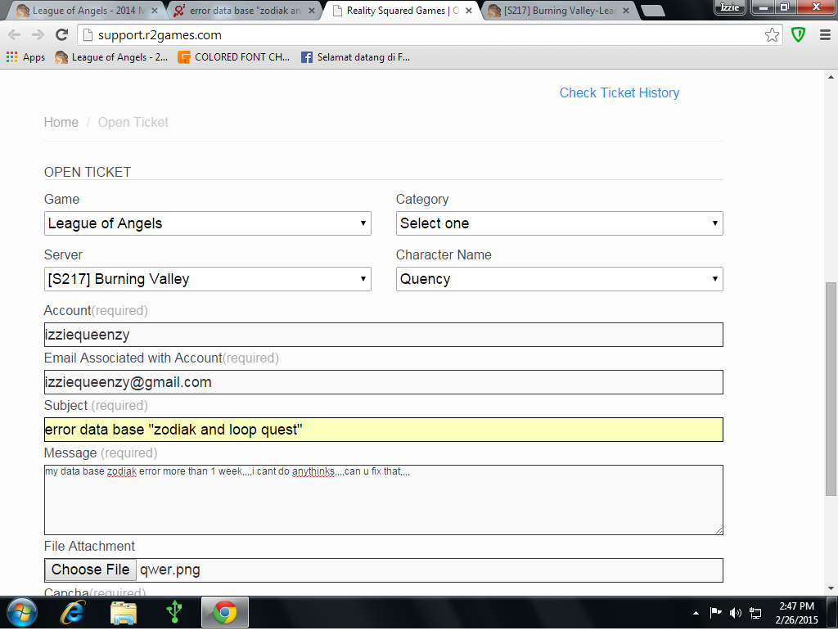Click inside the Message text area
This screenshot has width=838, height=644.
[x=383, y=501]
